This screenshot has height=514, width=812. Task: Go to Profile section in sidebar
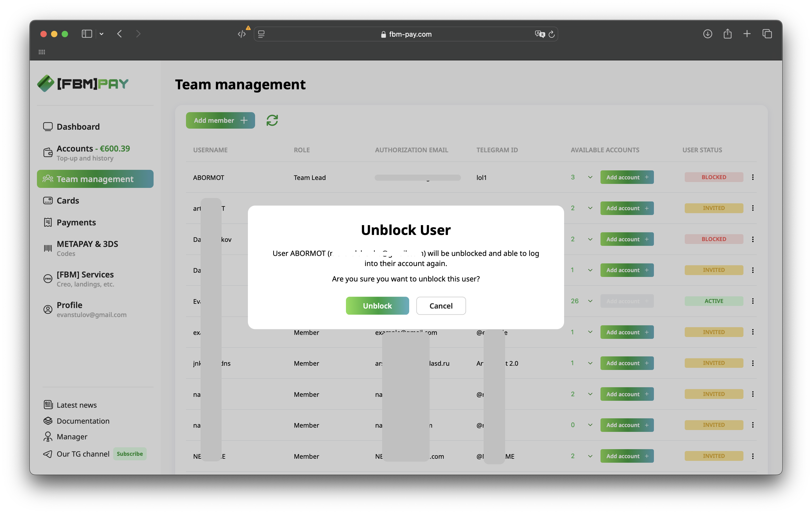(69, 305)
